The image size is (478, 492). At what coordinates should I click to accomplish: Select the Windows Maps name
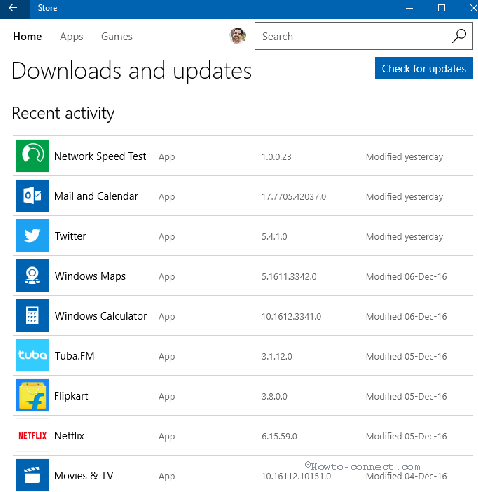[x=90, y=276]
